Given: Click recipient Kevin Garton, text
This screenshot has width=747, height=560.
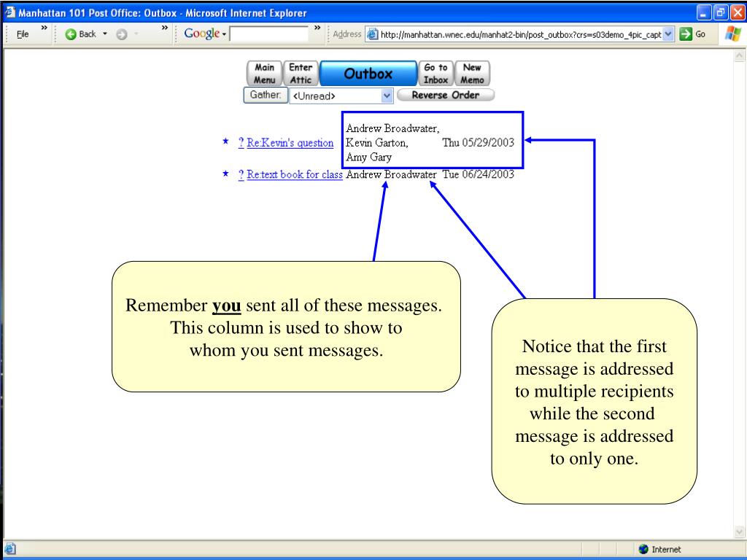Looking at the screenshot, I should pos(377,142).
